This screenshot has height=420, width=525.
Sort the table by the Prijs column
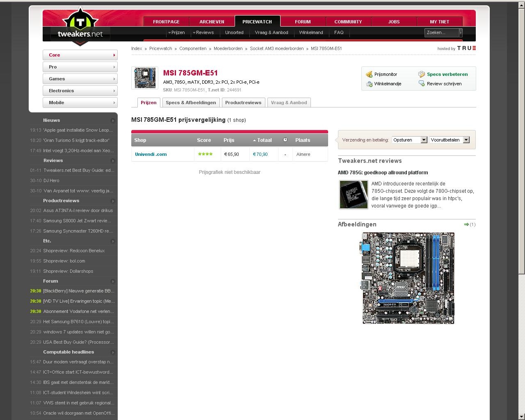[x=229, y=140]
